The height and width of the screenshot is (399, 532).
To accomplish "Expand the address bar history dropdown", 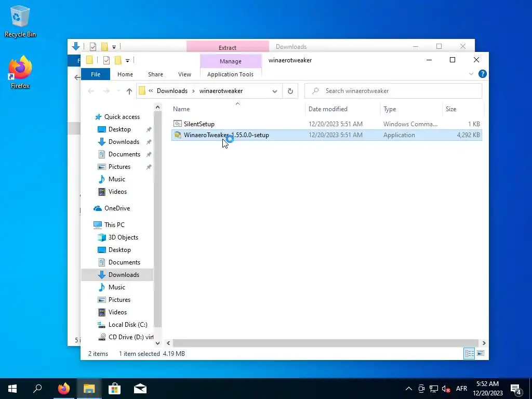I will click(x=275, y=91).
